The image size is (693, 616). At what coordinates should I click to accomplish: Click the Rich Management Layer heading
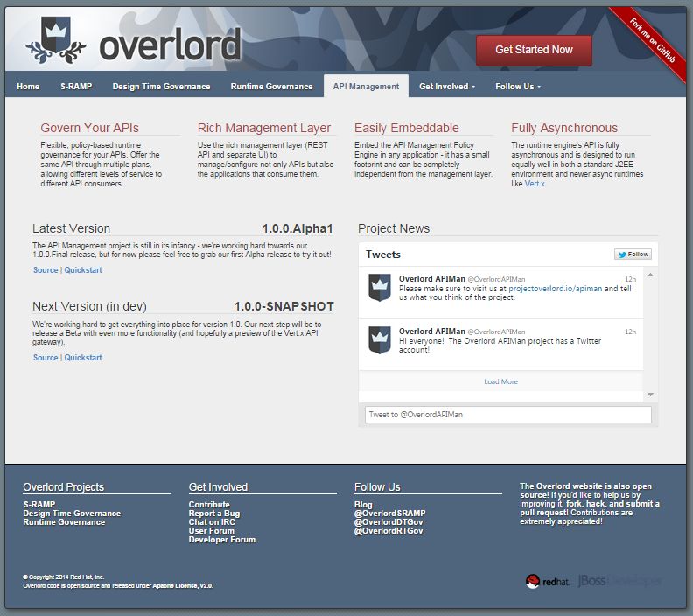(264, 128)
